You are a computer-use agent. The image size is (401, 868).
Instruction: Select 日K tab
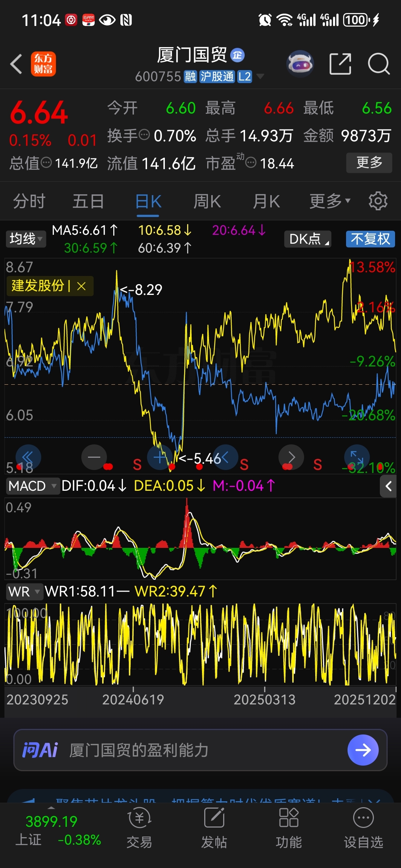click(x=148, y=202)
